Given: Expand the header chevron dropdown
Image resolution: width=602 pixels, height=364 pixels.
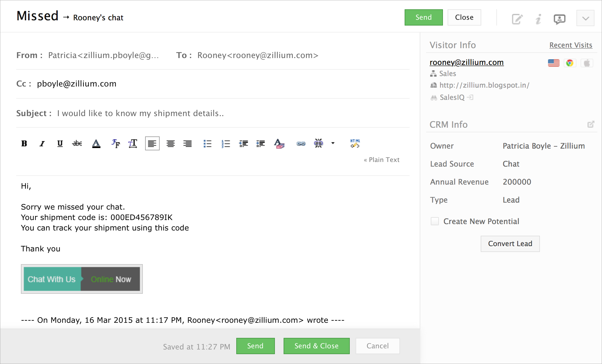Looking at the screenshot, I should point(585,18).
